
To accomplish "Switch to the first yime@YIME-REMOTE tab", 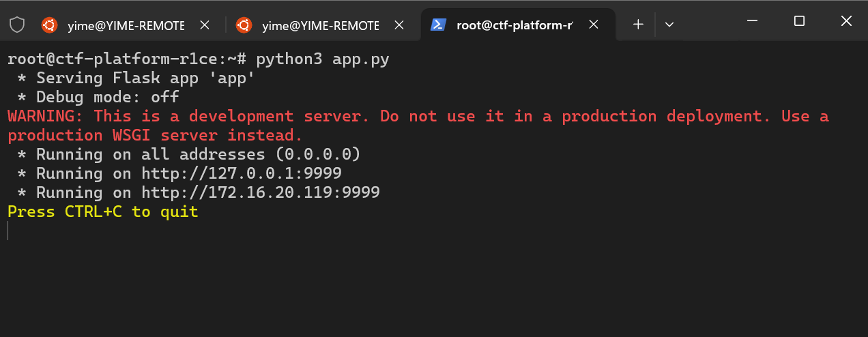I will point(126,25).
